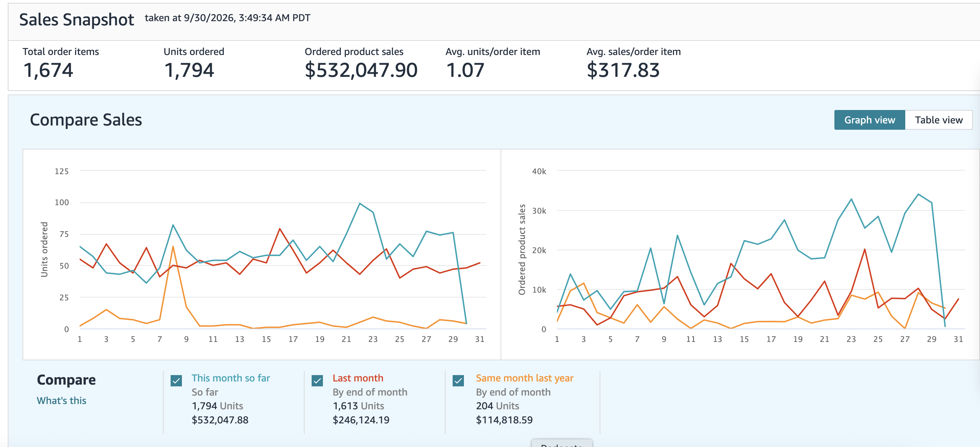Select the Units ordered value 1,794
This screenshot has width=980, height=447.
coord(189,71)
